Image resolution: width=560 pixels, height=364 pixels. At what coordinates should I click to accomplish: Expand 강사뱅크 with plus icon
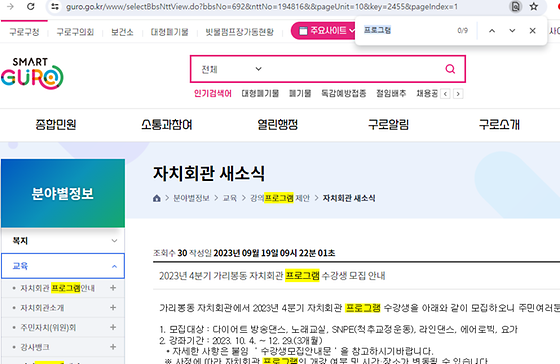tap(113, 347)
